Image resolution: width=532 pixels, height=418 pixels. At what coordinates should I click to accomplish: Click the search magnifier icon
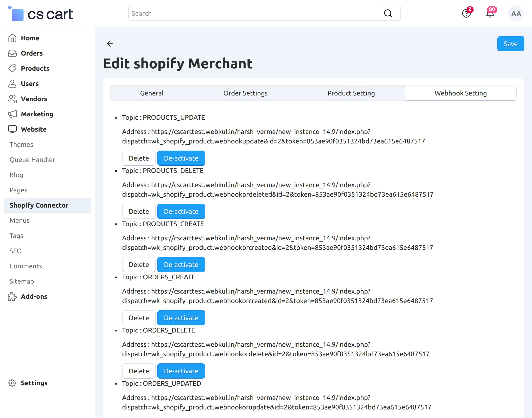click(x=388, y=14)
